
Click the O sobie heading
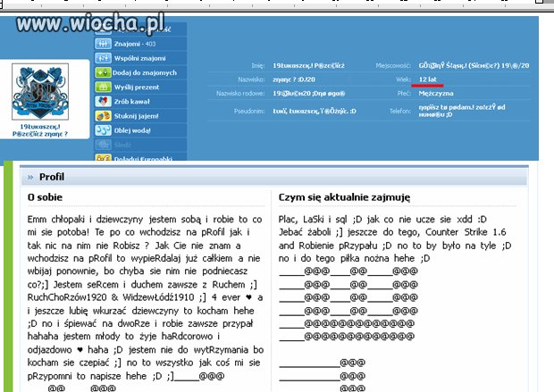[45, 197]
